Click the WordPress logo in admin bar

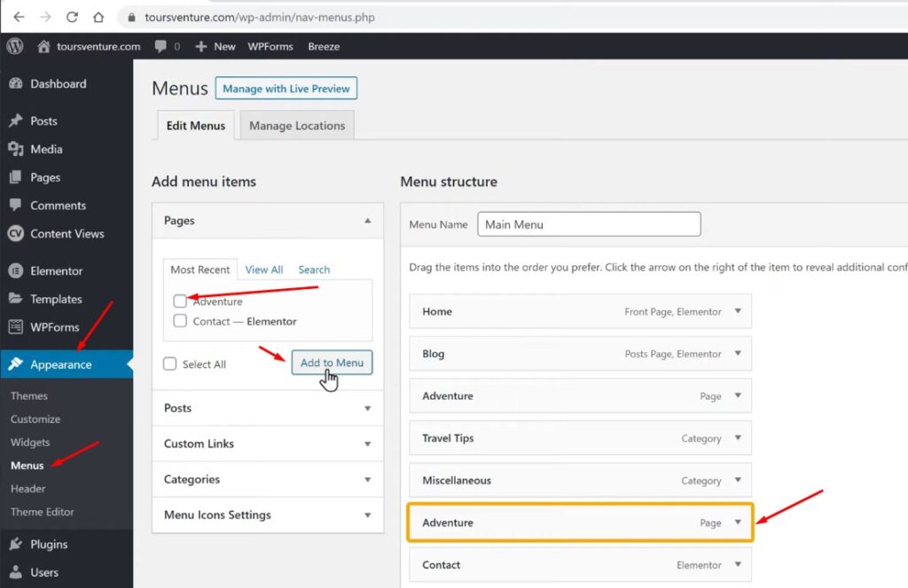tap(14, 46)
